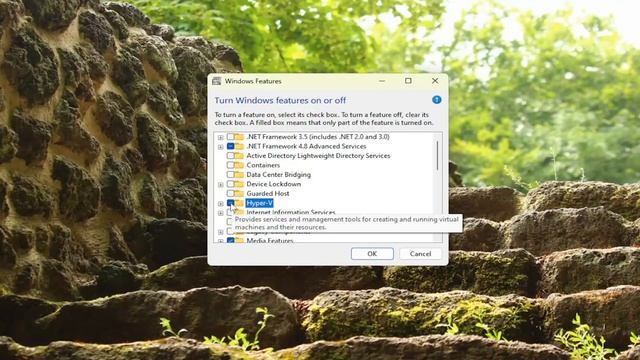Close the Windows Features window
This screenshot has width=640, height=360.
(435, 81)
